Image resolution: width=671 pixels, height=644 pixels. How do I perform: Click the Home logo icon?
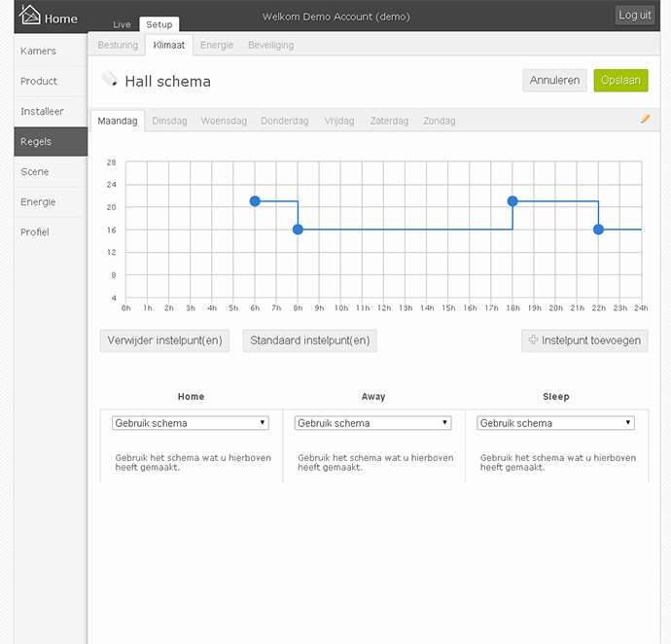pos(31,16)
